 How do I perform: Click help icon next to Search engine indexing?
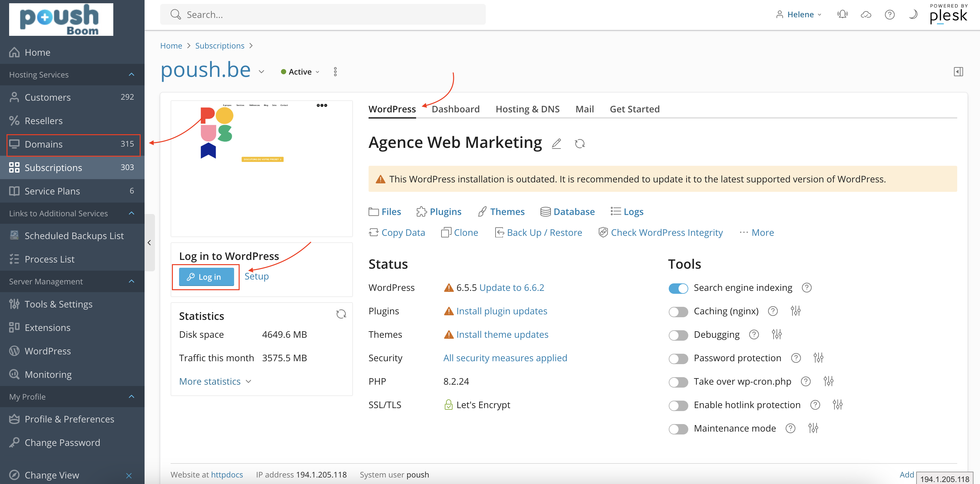[806, 288]
